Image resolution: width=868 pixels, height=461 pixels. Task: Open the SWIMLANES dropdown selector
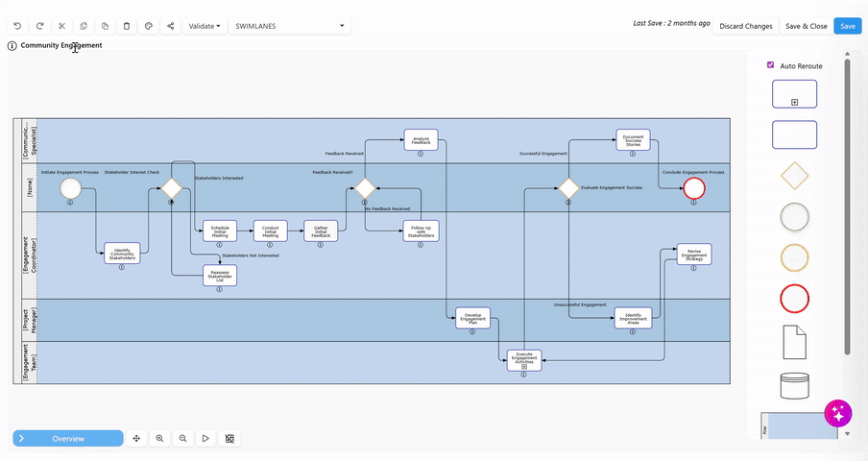(x=289, y=26)
